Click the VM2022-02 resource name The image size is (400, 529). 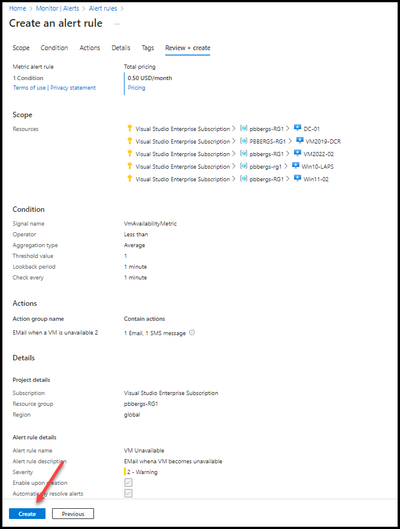[318, 154]
